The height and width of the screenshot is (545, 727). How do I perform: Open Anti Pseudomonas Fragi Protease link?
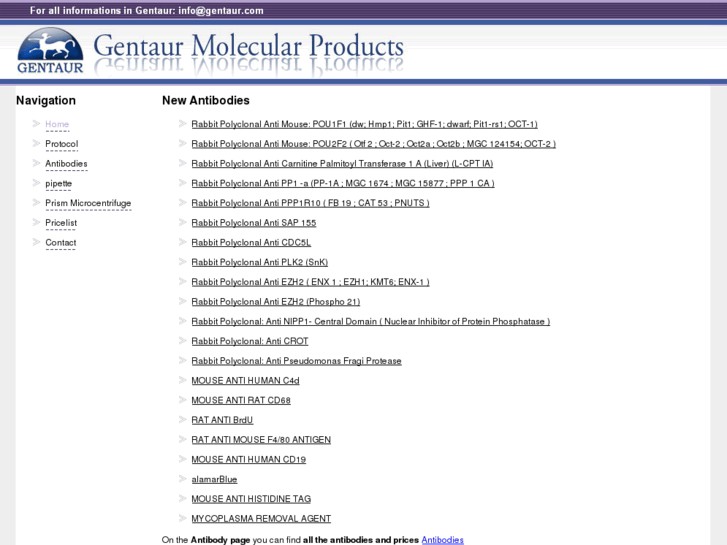point(297,361)
